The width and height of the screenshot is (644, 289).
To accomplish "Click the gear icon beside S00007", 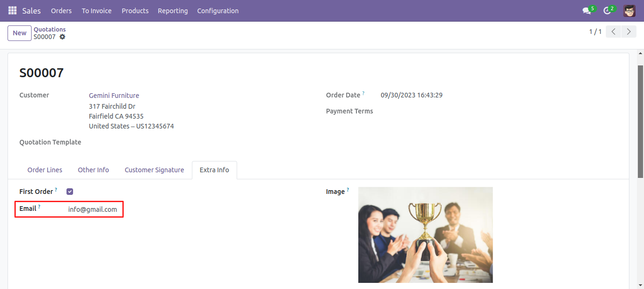I will pos(62,37).
